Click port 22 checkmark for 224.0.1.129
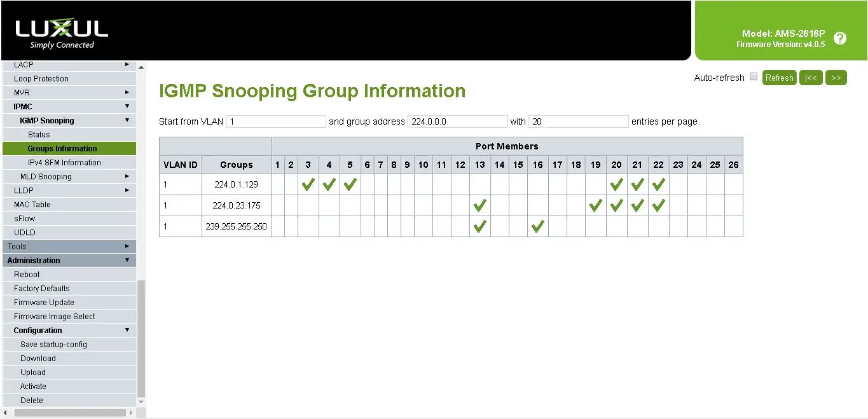 tap(658, 185)
